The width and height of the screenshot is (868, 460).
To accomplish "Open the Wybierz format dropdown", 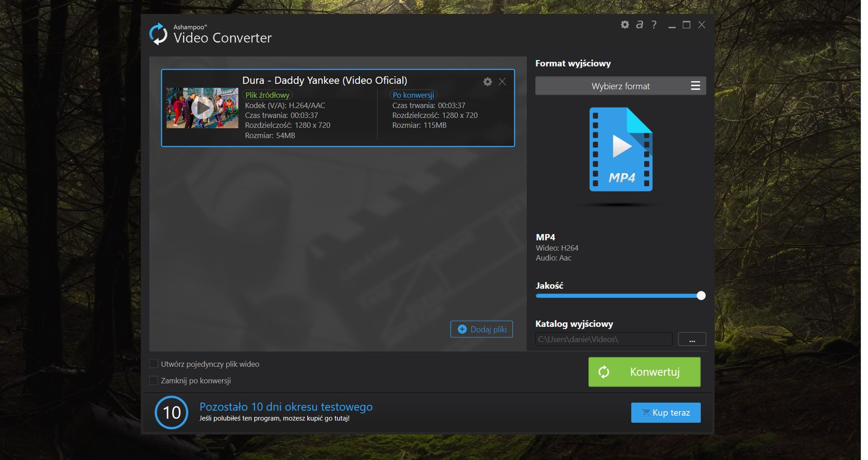I will (x=621, y=86).
